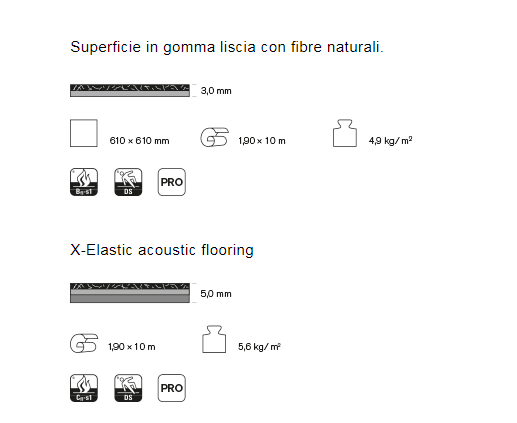Click the roll icon under X-Elastic
This screenshot has width=517, height=423.
tap(84, 343)
